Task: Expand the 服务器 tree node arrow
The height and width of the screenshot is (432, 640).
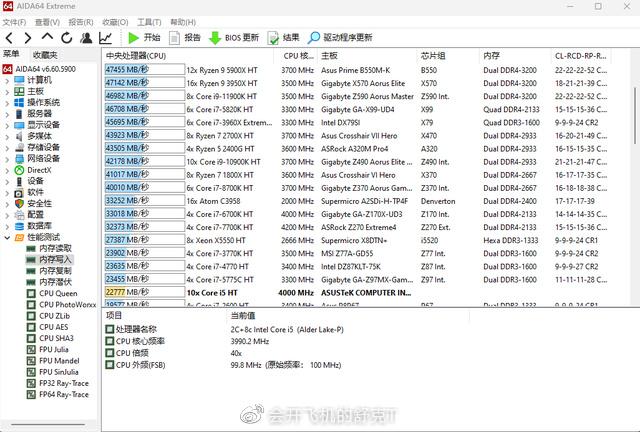Action: (x=7, y=114)
